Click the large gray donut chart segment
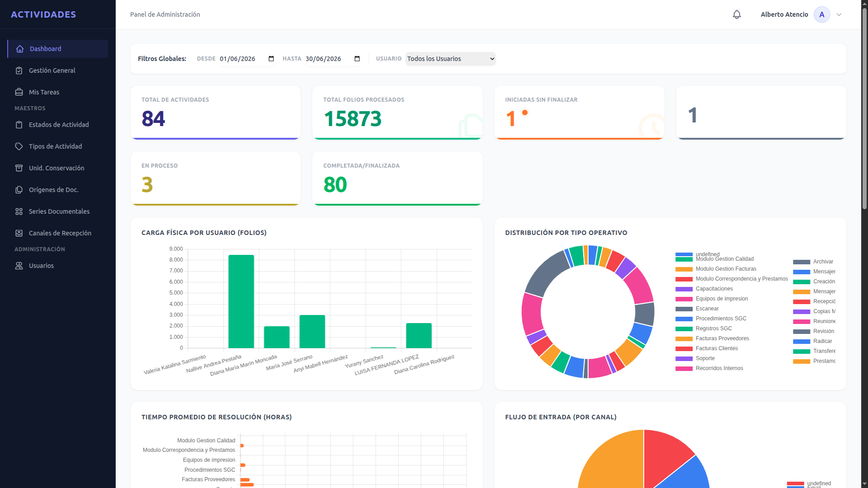The image size is (868, 488). pos(547,275)
